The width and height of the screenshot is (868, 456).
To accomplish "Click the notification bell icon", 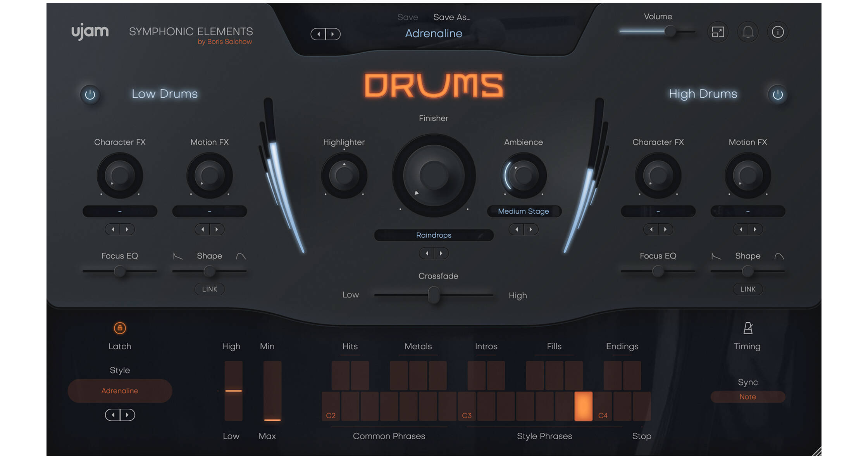I will tap(748, 32).
